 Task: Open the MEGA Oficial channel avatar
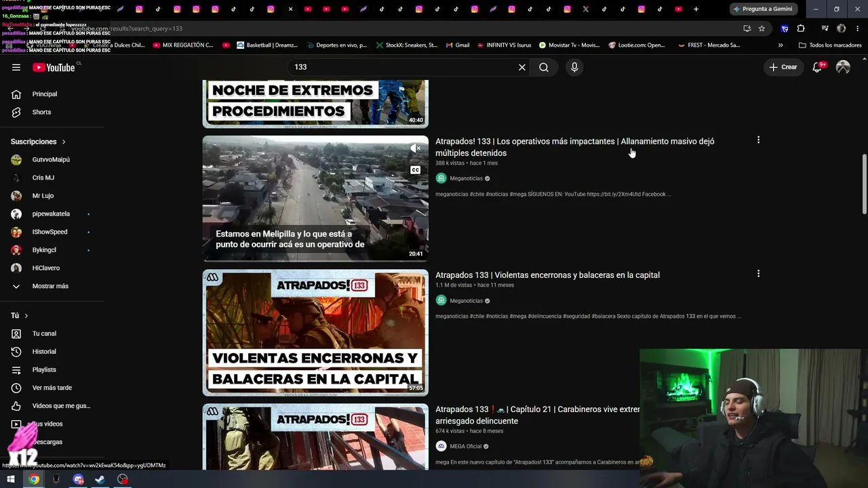441,446
